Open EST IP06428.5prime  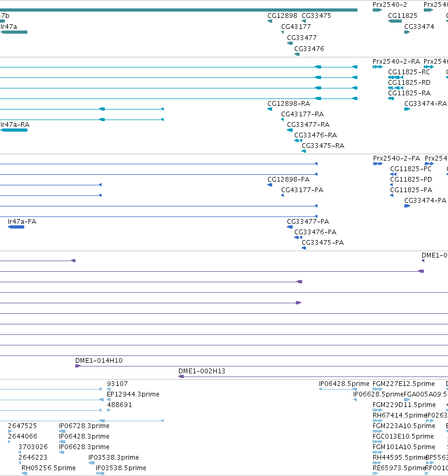coord(344,384)
